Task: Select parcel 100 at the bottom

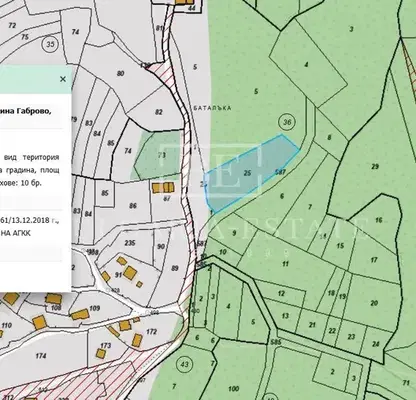Action: pyautogui.click(x=234, y=389)
